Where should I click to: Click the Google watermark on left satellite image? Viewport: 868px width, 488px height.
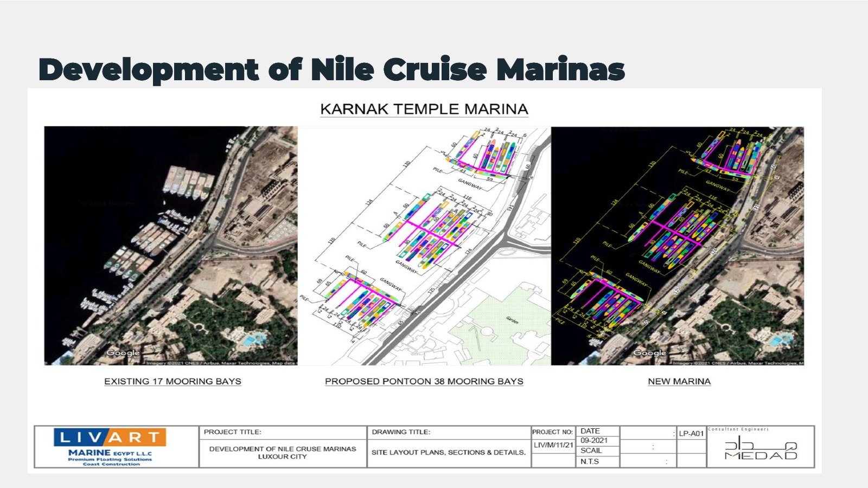point(123,353)
